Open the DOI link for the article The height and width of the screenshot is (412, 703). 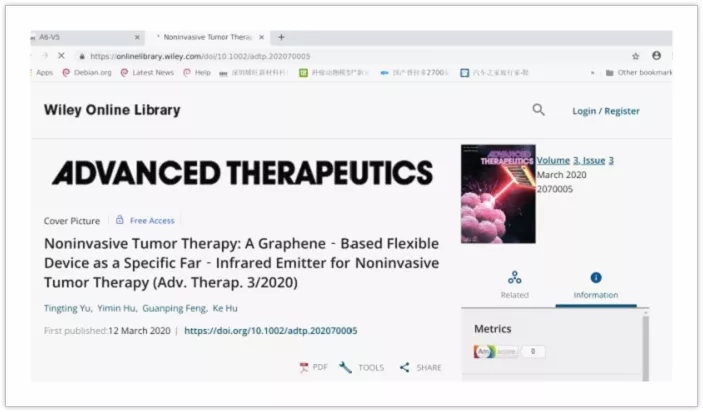coord(271,331)
